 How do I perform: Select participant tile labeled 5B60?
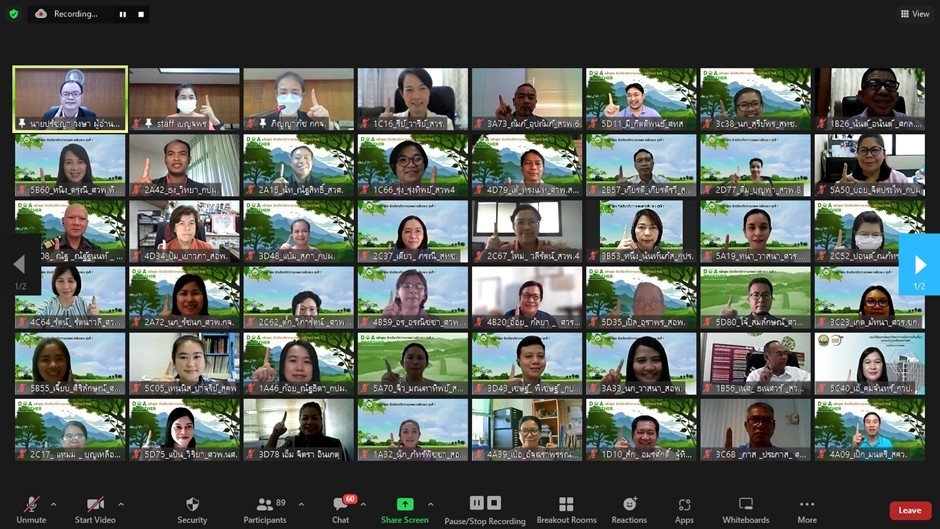tap(70, 166)
